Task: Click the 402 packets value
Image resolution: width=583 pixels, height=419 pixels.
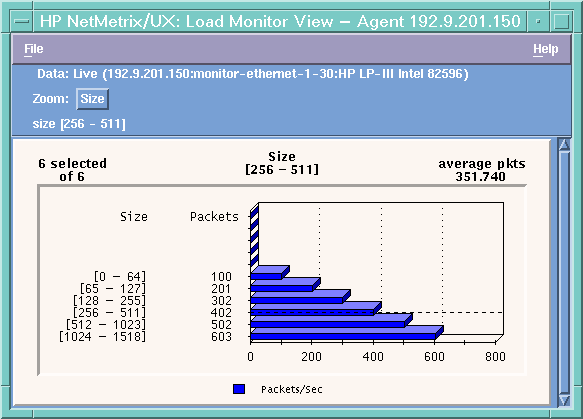Action: [221, 313]
